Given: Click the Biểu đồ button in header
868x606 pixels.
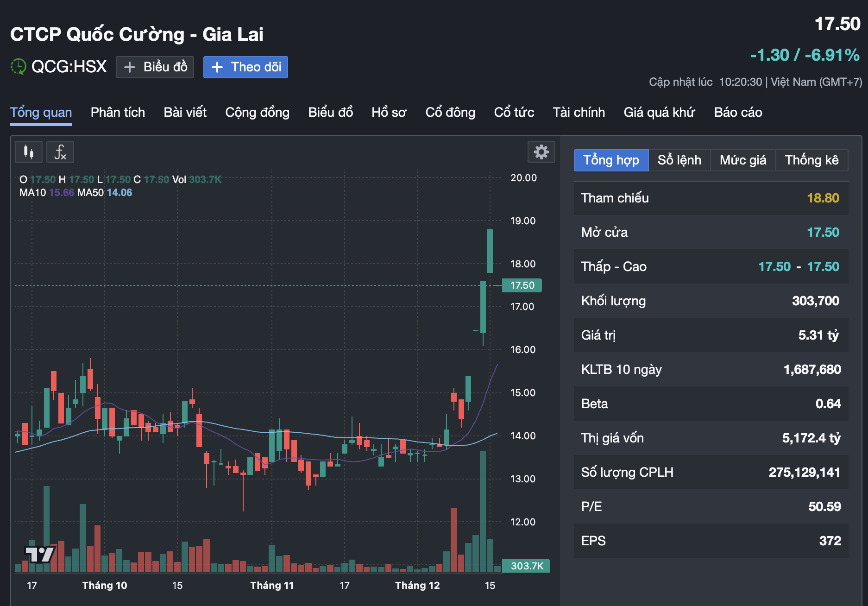Looking at the screenshot, I should coord(155,67).
